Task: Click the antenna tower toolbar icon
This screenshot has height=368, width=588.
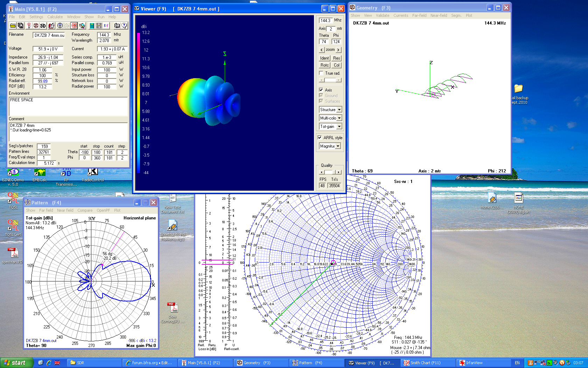Action: coord(29,26)
